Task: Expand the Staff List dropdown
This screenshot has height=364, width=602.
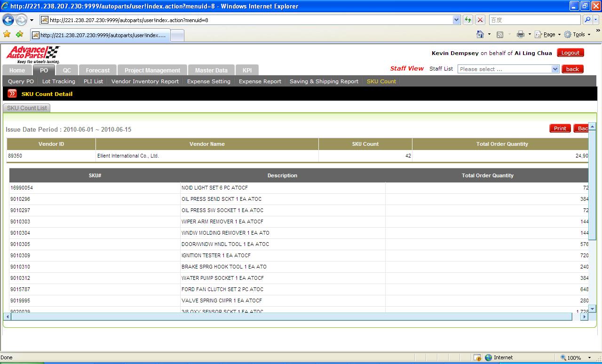Action: point(555,69)
